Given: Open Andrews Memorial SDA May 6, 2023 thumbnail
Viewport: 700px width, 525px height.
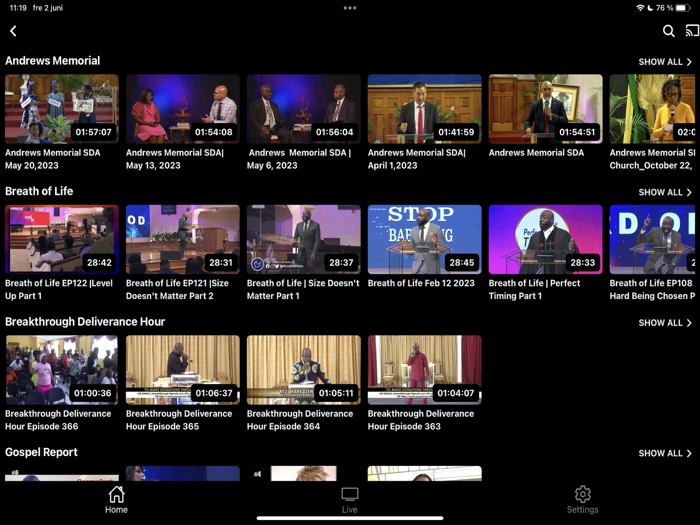Looking at the screenshot, I should [304, 109].
